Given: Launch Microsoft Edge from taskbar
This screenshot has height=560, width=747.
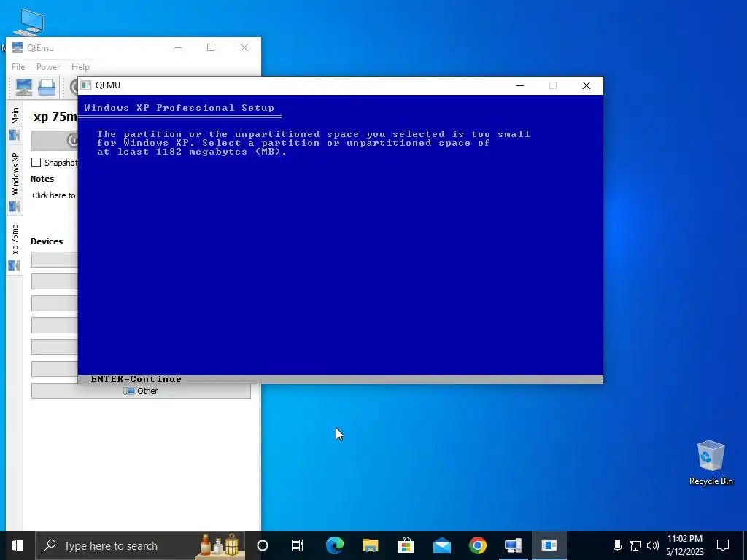Looking at the screenshot, I should pos(334,545).
